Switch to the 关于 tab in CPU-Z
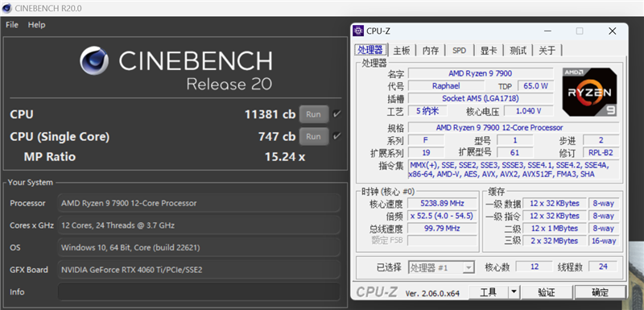Image resolution: width=644 pixels, height=310 pixels. [547, 51]
